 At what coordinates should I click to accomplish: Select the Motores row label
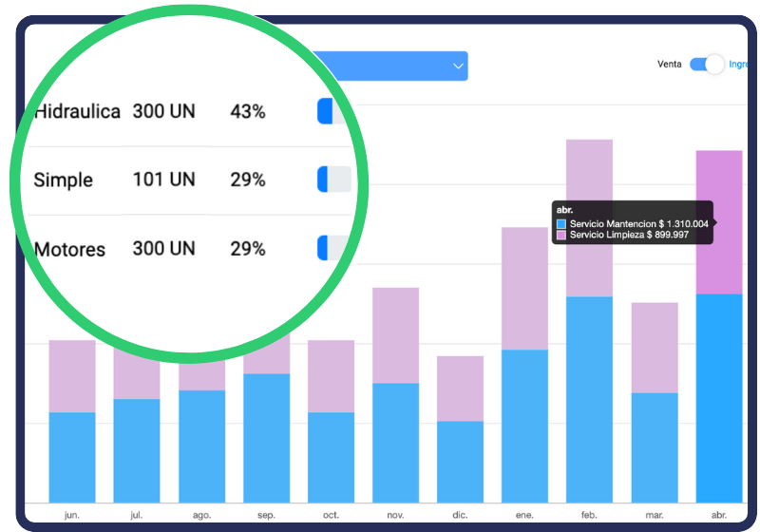click(69, 249)
